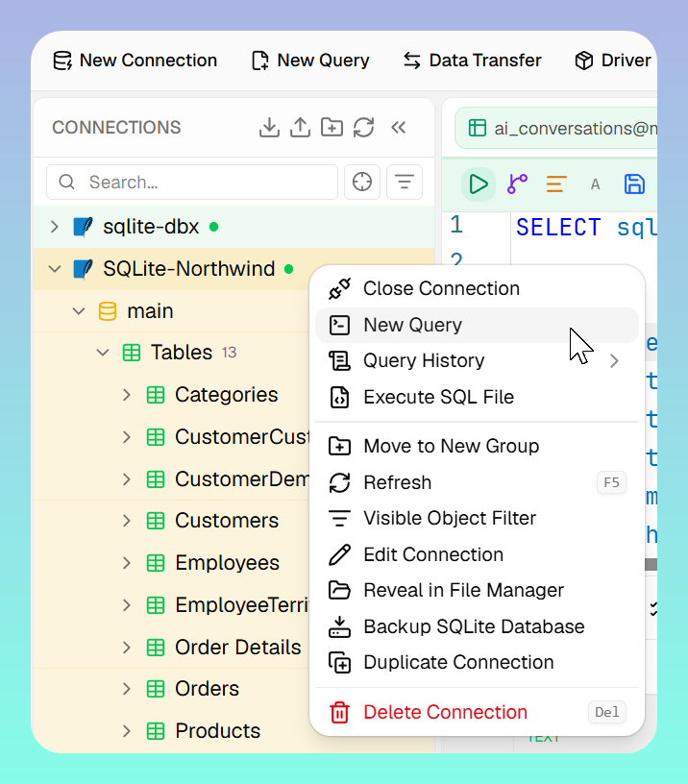Switch to the ai_conversations tab
Image resolution: width=688 pixels, height=784 pixels.
point(556,128)
